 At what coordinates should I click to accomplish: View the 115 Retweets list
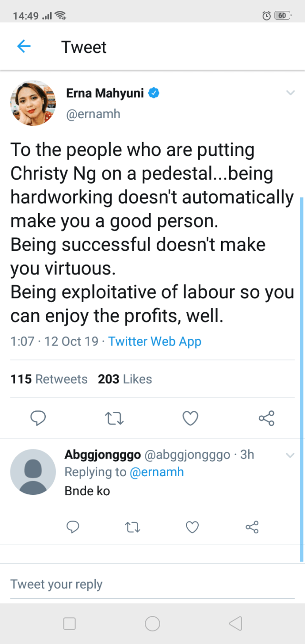[x=49, y=379]
